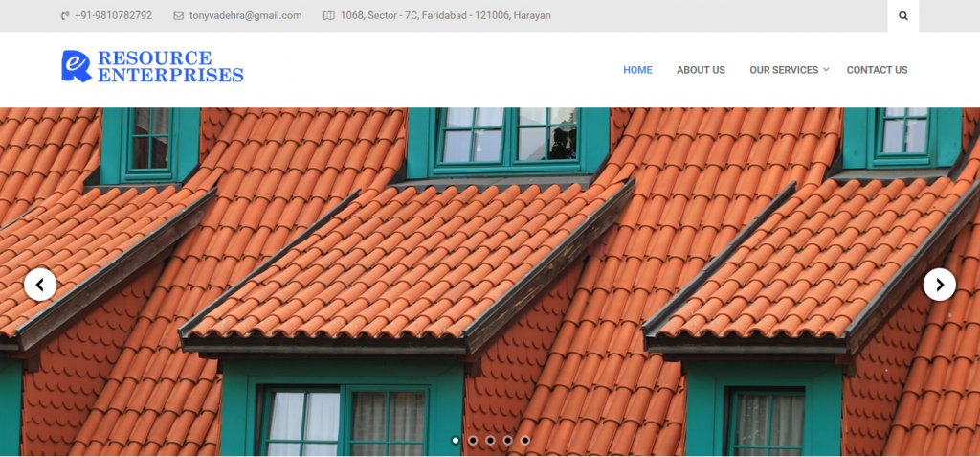Click the Faridabad address text
The height and width of the screenshot is (457, 980).
[x=446, y=15]
